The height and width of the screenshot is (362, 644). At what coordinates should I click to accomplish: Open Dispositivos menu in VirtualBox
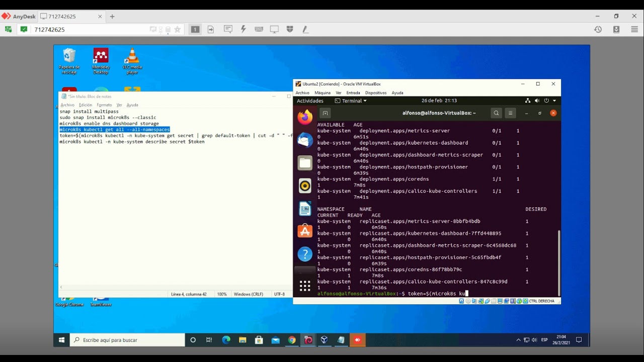(376, 93)
